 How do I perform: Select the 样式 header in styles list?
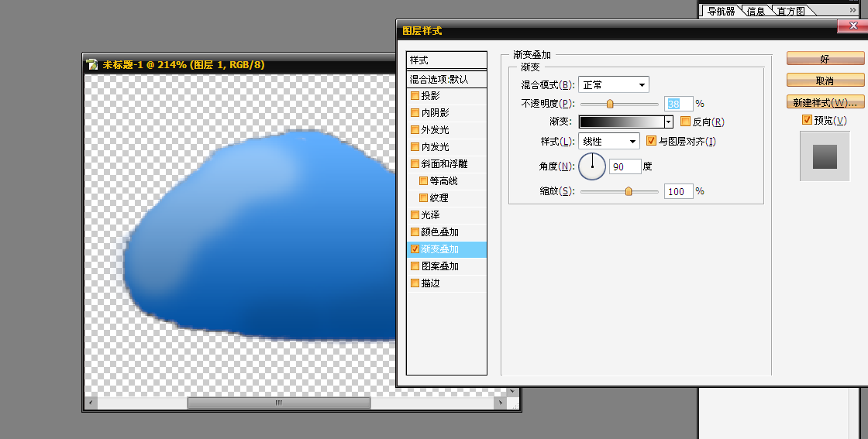[x=446, y=60]
